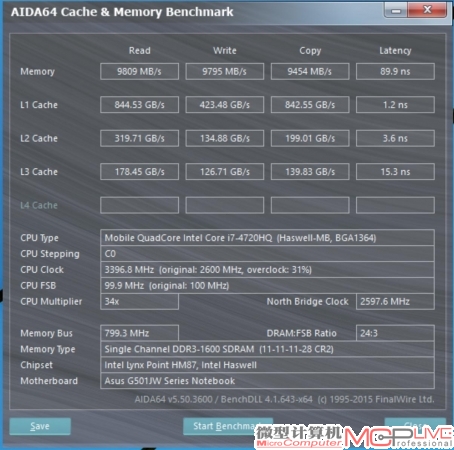Click the AIDA64 Cache & Memory Benchmark title
454x450 pixels.
(x=122, y=12)
